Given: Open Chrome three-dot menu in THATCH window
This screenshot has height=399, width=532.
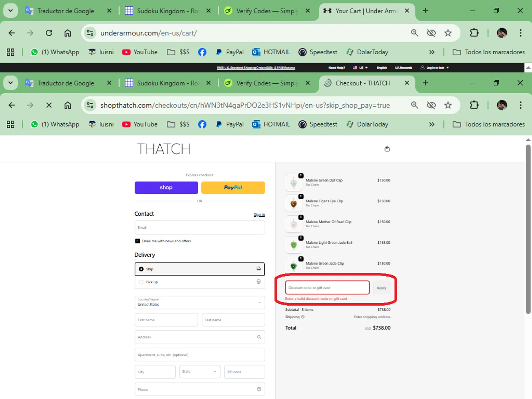Looking at the screenshot, I should pyautogui.click(x=521, y=105).
